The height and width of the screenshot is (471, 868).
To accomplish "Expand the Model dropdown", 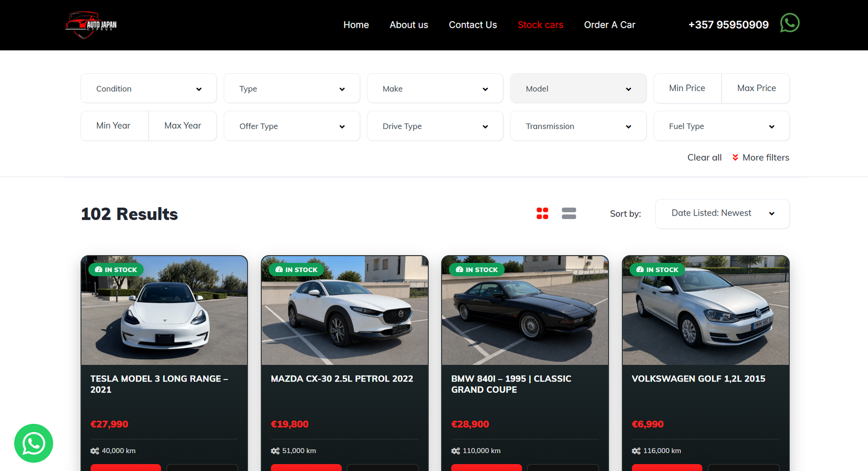I will 578,88.
